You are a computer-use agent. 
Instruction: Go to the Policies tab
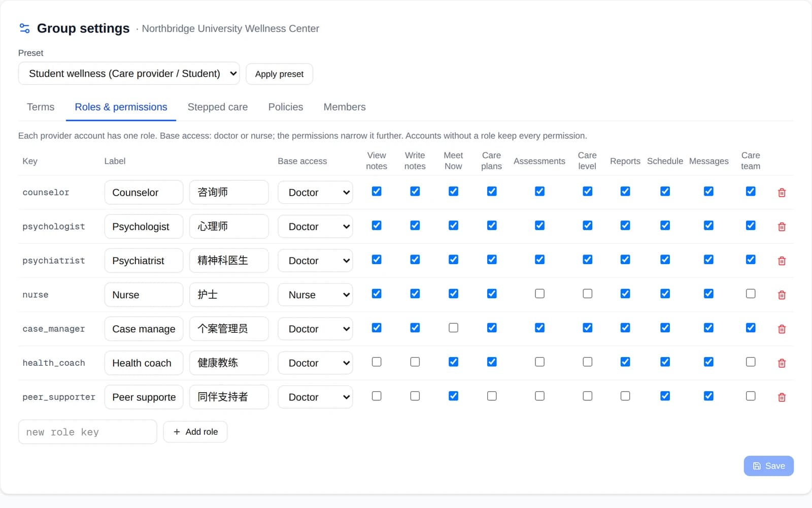286,107
